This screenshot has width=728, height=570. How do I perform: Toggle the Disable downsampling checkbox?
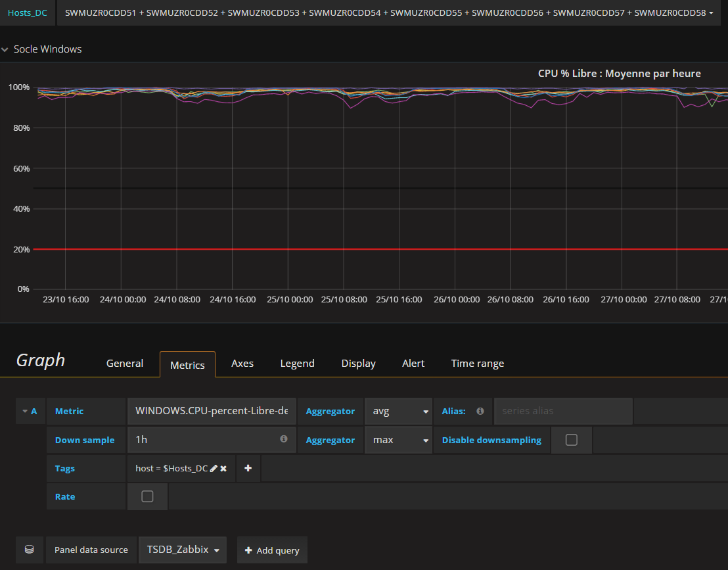tap(572, 439)
